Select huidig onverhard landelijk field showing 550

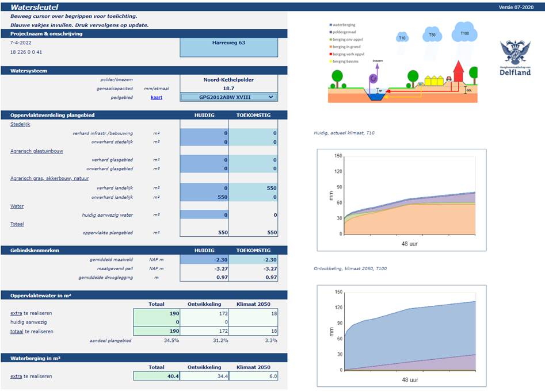point(204,197)
